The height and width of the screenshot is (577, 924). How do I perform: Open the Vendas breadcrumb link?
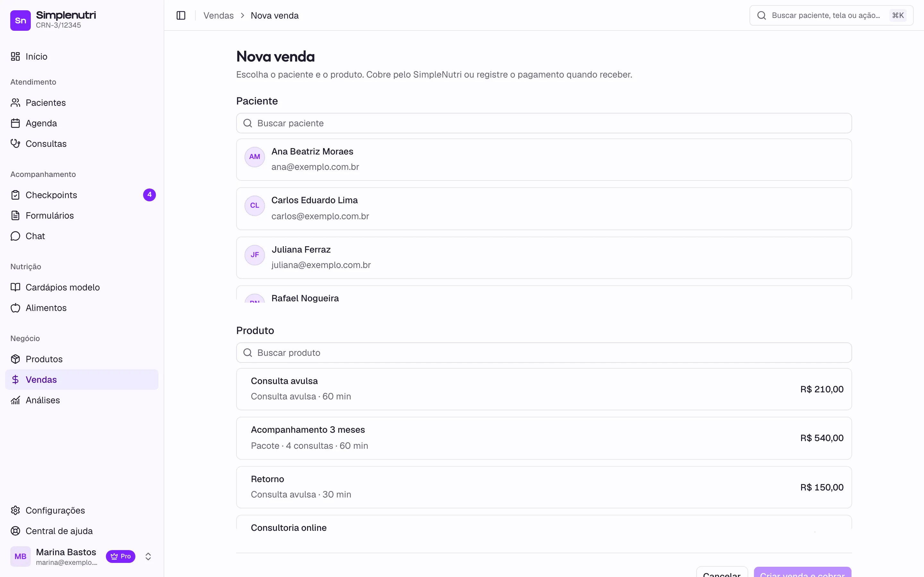(218, 16)
